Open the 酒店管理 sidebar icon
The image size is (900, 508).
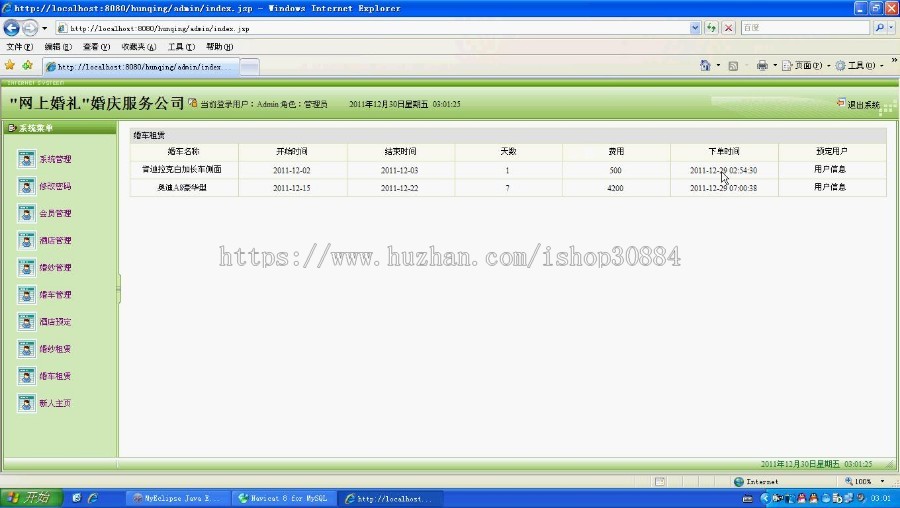26,241
